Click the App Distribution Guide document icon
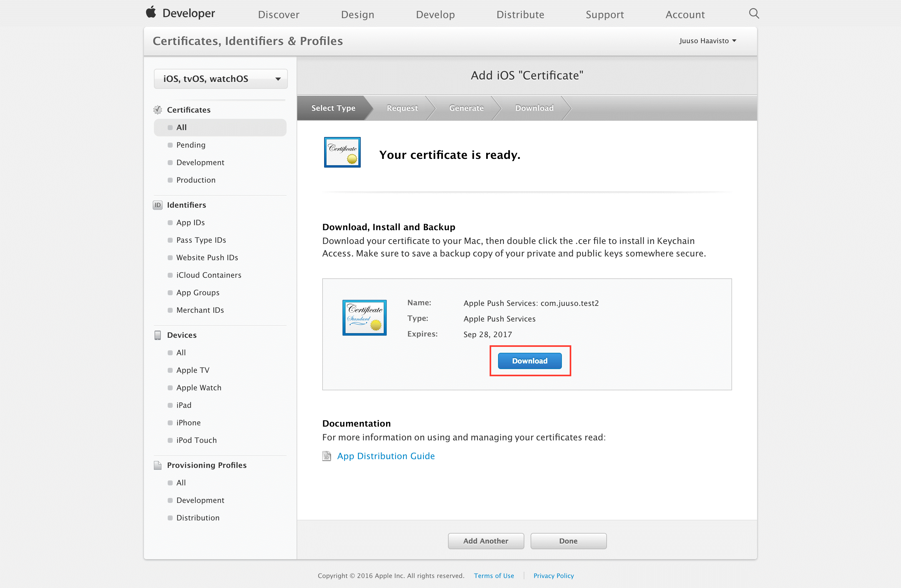Viewport: 901px width, 588px height. click(326, 456)
